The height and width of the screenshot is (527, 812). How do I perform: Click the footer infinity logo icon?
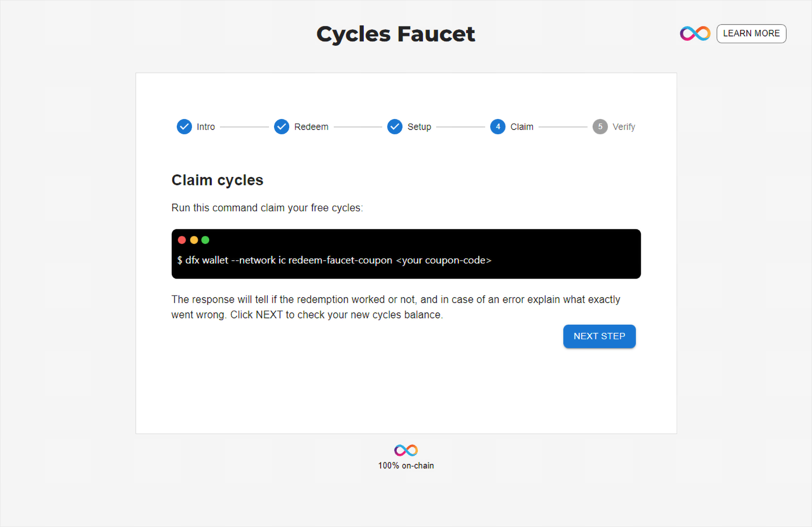pyautogui.click(x=406, y=449)
